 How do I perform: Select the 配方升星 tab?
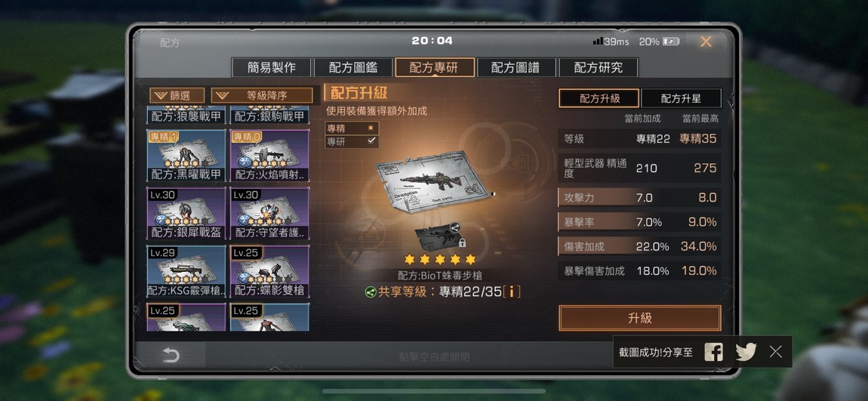(681, 99)
